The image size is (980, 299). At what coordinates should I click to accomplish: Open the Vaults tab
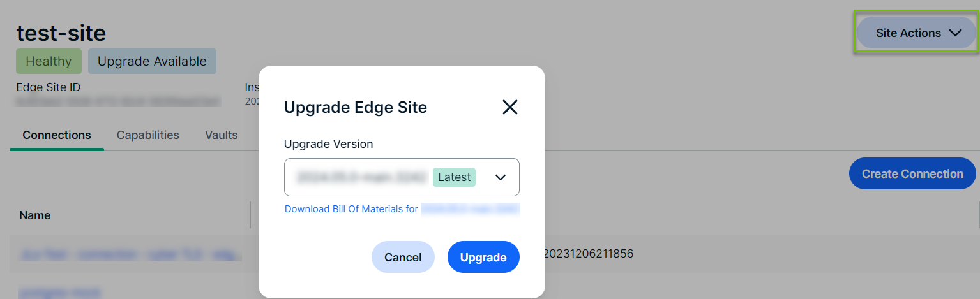(221, 135)
